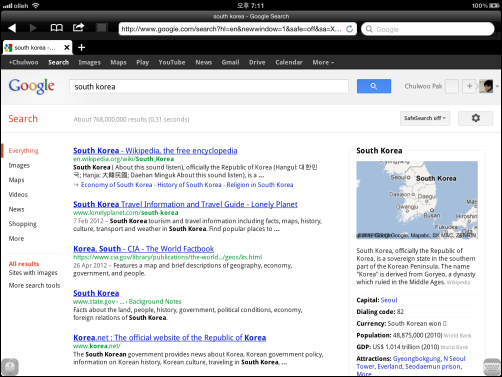Click the south korea query box
Viewport: 502px width, 377px height.
click(209, 87)
